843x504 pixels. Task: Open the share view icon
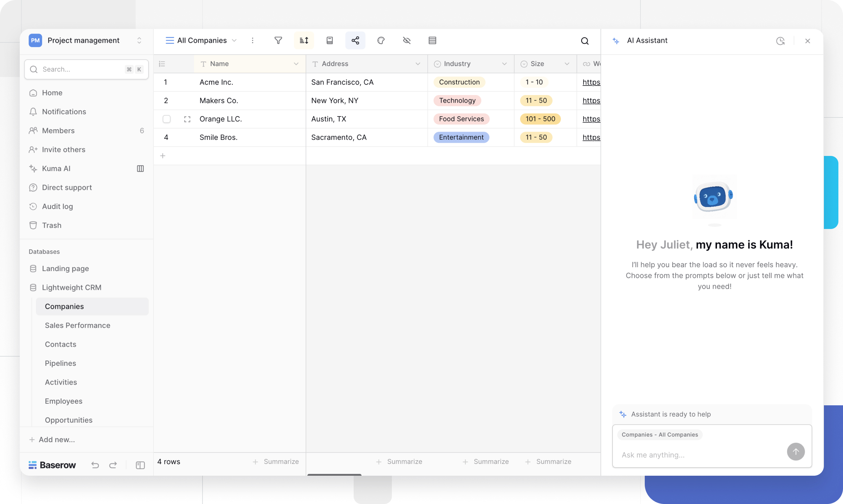(x=355, y=40)
